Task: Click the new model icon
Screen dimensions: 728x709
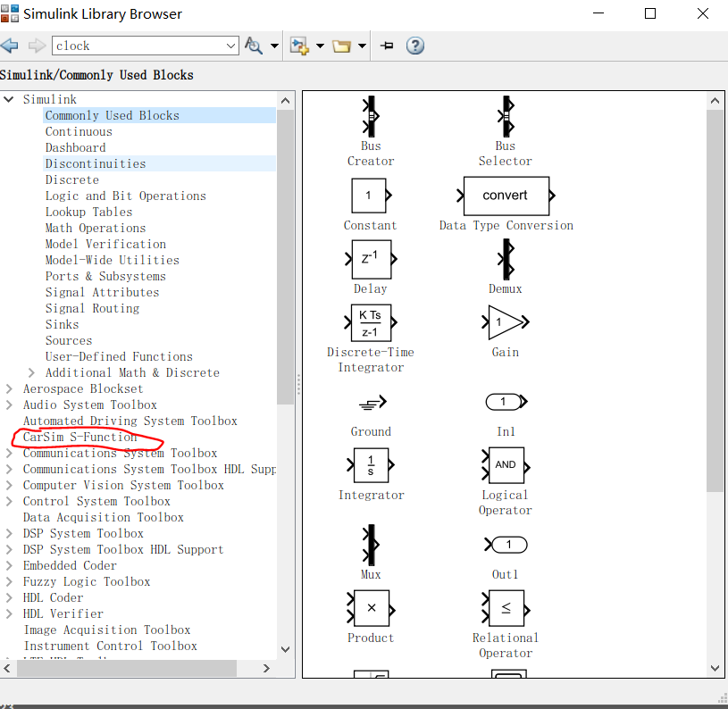Action: point(299,46)
